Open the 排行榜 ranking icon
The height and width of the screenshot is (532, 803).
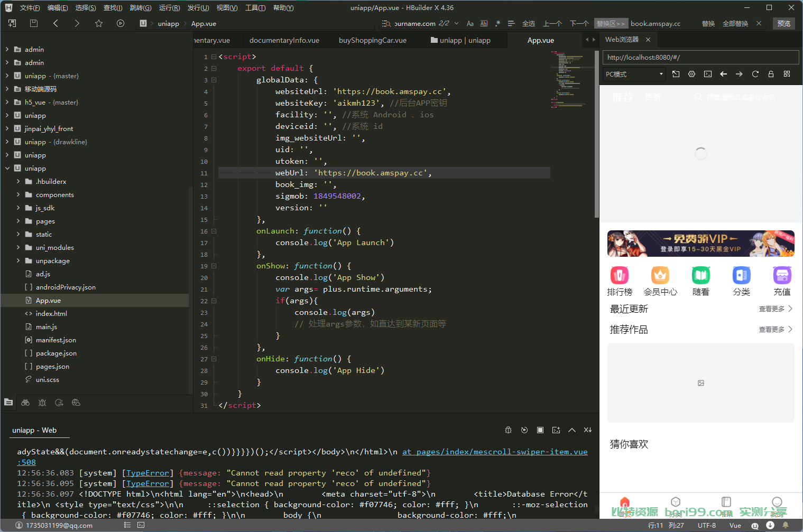pyautogui.click(x=620, y=275)
